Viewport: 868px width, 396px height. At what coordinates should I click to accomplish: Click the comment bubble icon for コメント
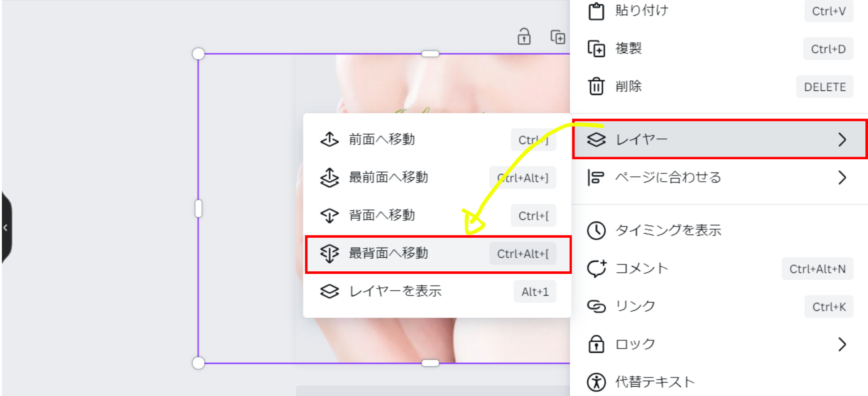click(596, 268)
